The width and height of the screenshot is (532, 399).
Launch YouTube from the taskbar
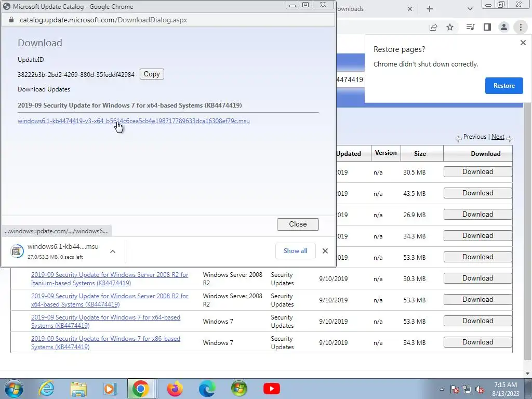click(271, 389)
